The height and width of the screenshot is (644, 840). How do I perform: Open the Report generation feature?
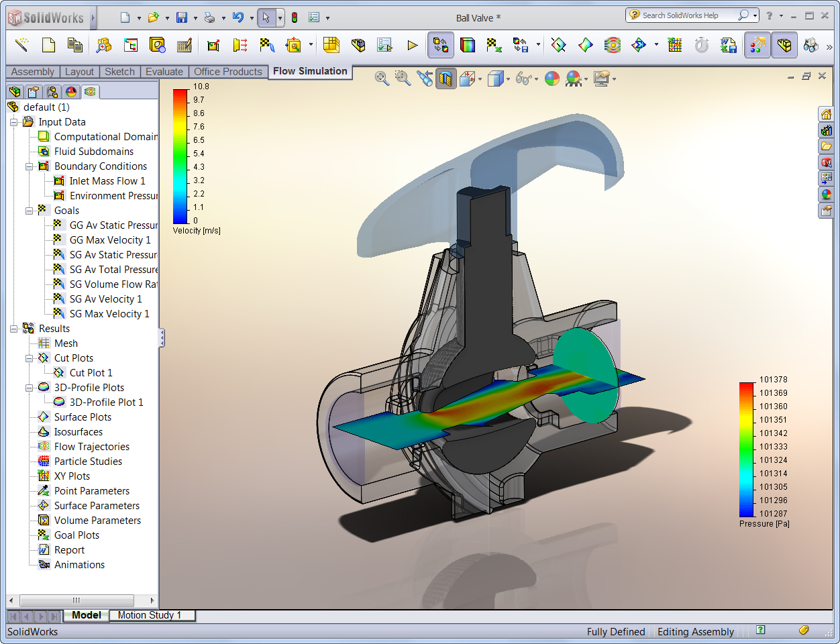(68, 549)
